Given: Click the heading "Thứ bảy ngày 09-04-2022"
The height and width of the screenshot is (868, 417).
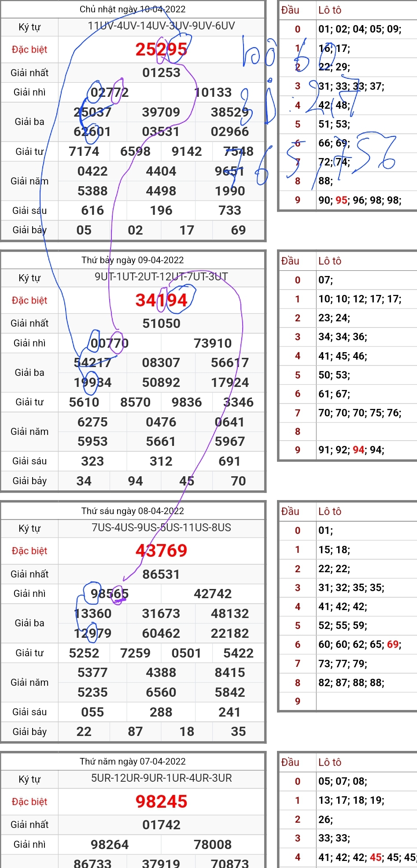Looking at the screenshot, I should 133,260.
